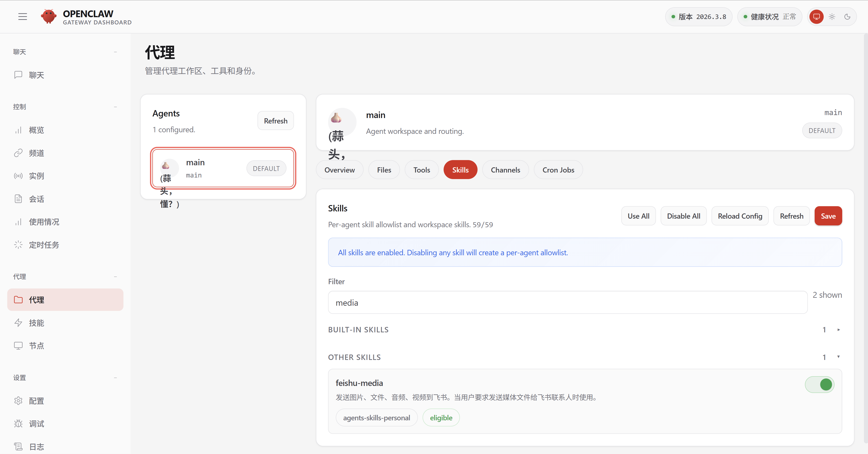The image size is (868, 454).
Task: Click the red Save button
Action: (828, 216)
